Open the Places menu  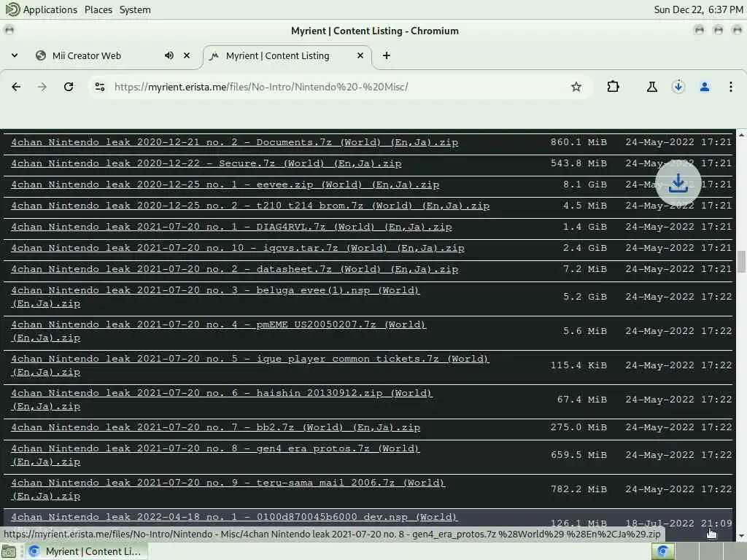point(98,9)
